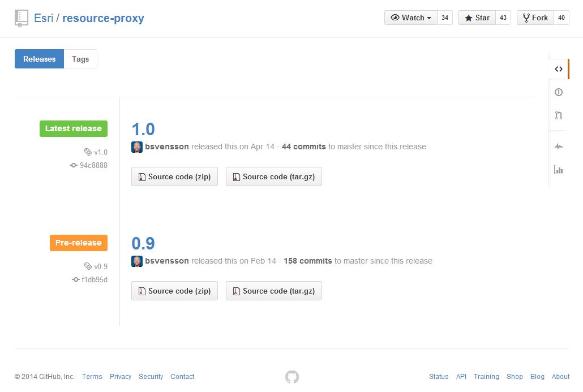This screenshot has height=392, width=583.
Task: Open the resource-proxy repository link
Action: [x=103, y=18]
